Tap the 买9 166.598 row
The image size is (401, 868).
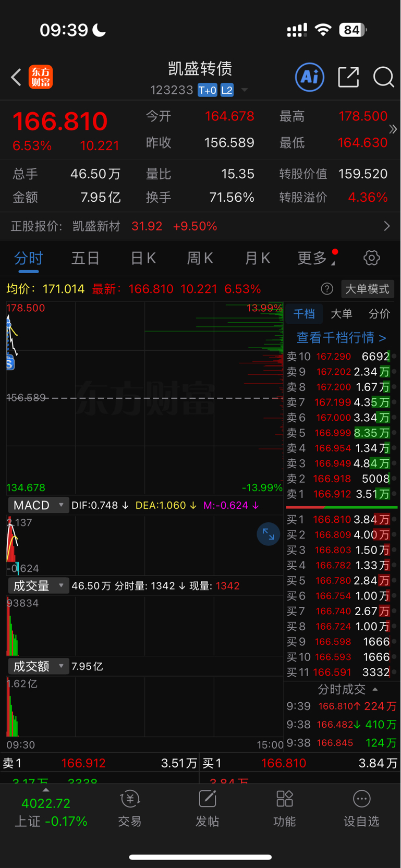342,642
